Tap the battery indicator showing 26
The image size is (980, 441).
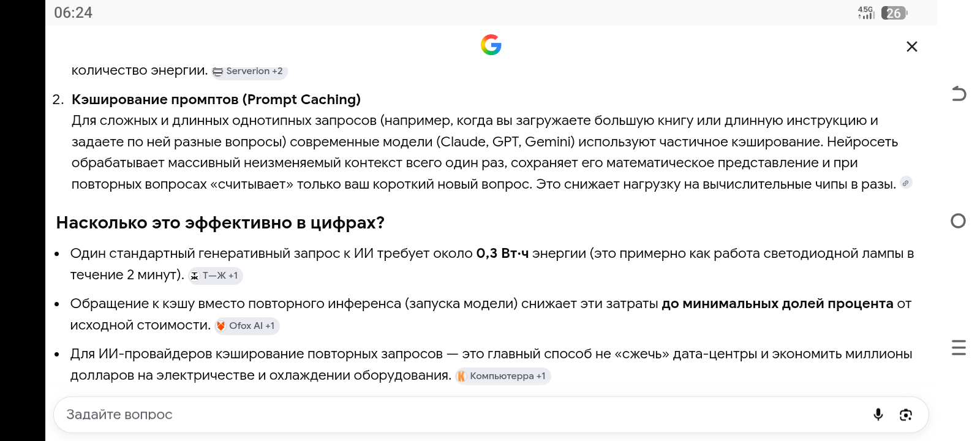894,13
